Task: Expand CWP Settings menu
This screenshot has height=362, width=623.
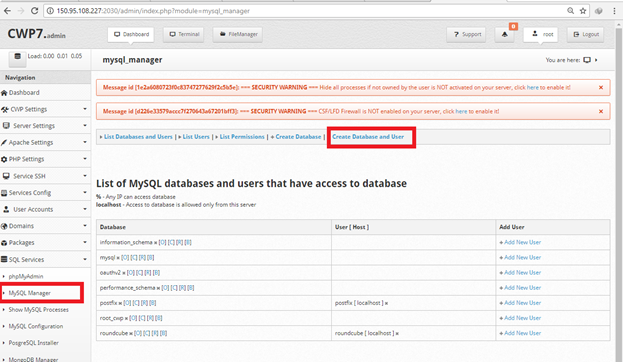Action: [45, 109]
